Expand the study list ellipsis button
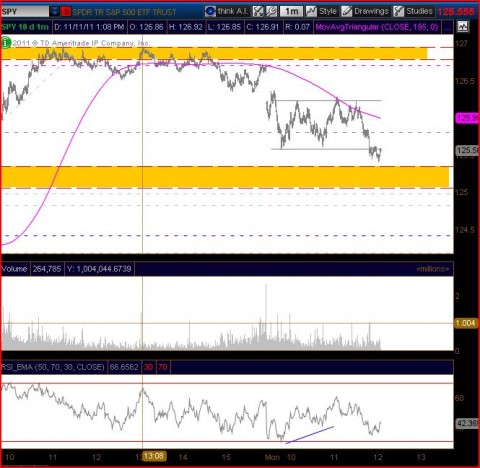480x468 pixels. [x=447, y=27]
